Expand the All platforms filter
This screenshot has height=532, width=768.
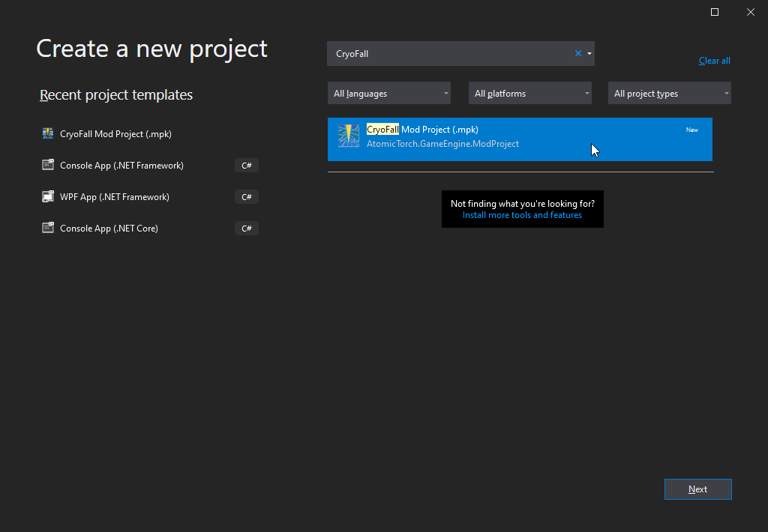[x=529, y=94]
